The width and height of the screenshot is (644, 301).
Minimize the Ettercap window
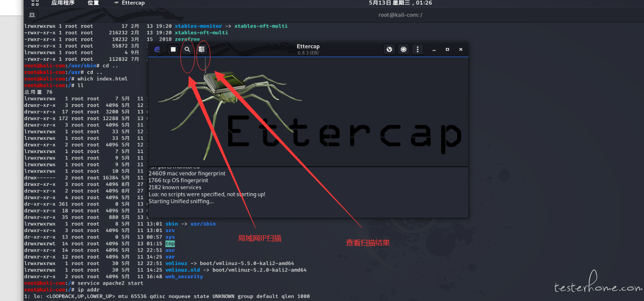click(x=434, y=49)
